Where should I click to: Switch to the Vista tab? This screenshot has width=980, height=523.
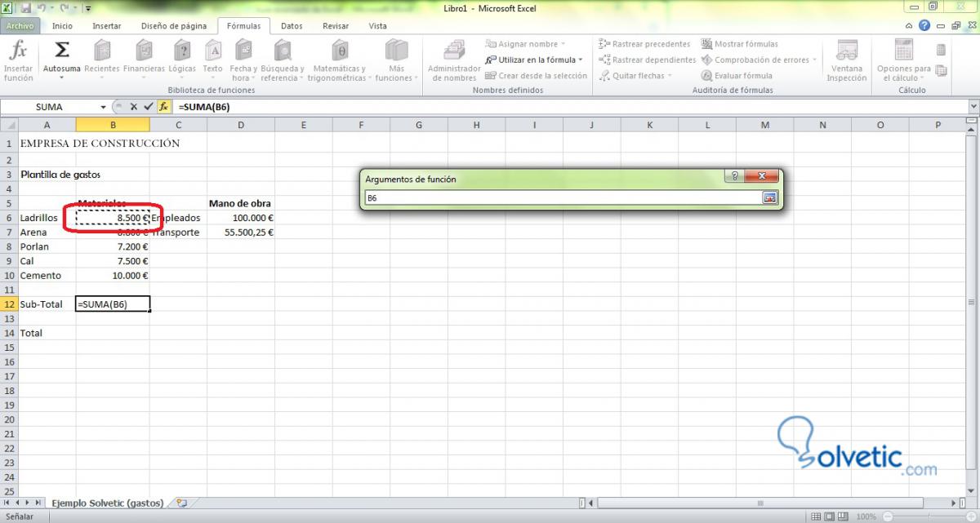(378, 26)
